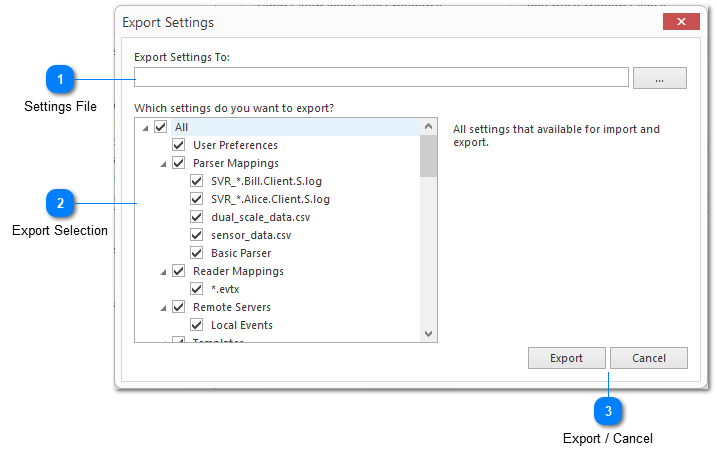
Task: Toggle dual_scale_data.csv checkbox
Action: click(197, 217)
